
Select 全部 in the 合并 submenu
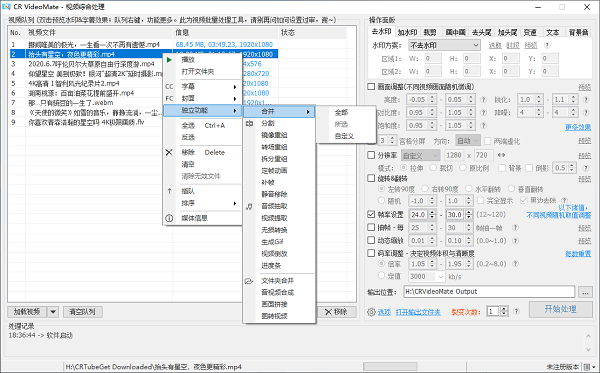pos(341,112)
